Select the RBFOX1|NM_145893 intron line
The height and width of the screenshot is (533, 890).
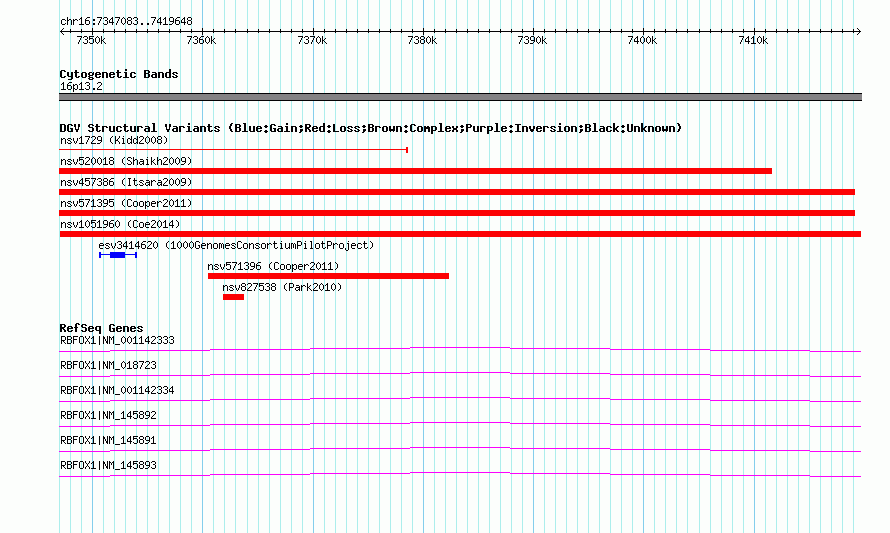460,475
